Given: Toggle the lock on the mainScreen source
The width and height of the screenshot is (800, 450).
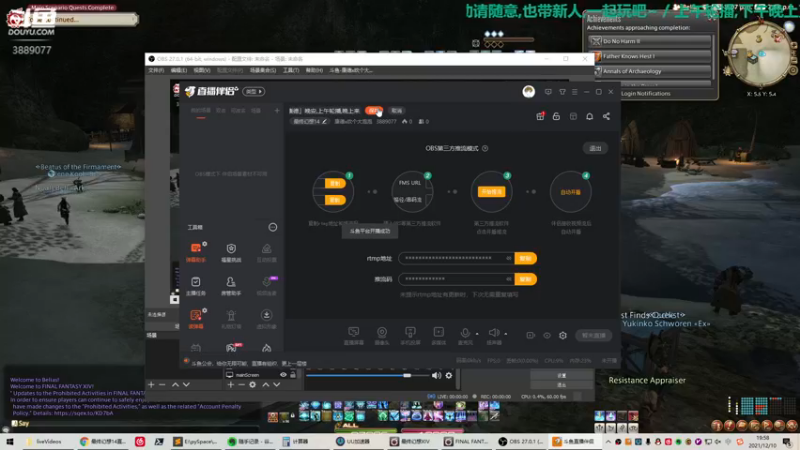Looking at the screenshot, I should click(x=293, y=374).
